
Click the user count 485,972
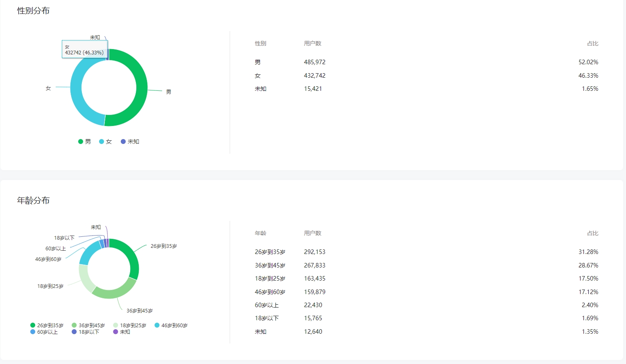314,62
